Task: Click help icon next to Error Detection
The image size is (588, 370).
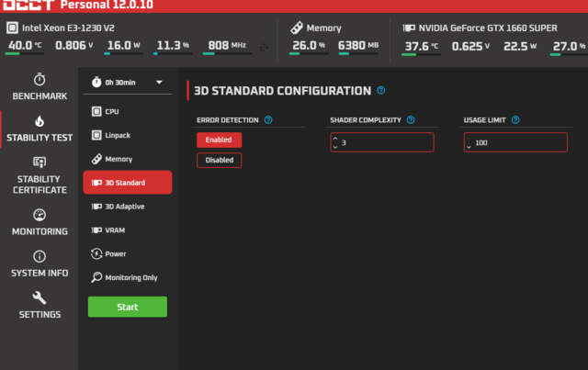Action: point(268,120)
